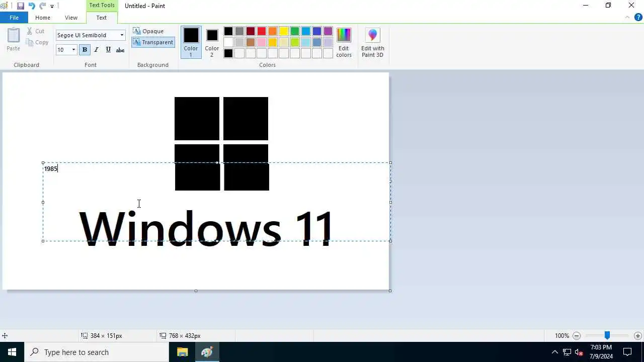644x362 pixels.
Task: Select Color 2 background box
Action: [212, 42]
